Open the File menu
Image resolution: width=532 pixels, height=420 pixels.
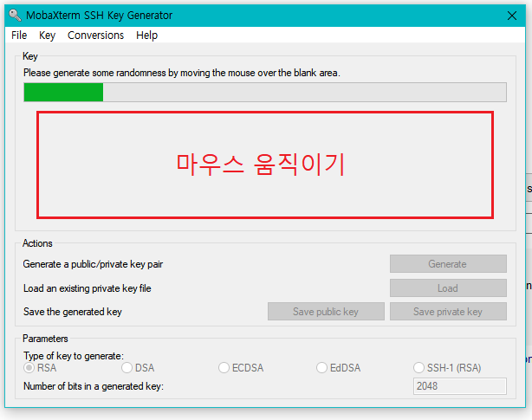19,36
